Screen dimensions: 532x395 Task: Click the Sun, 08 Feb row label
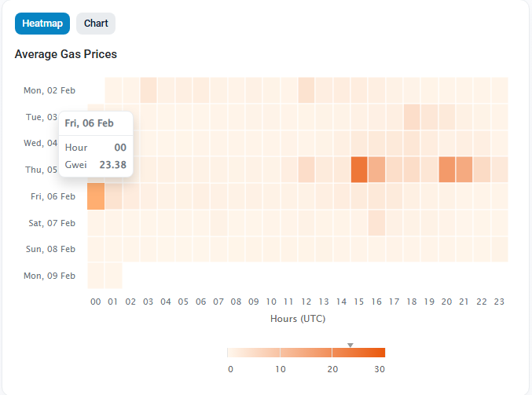50,249
